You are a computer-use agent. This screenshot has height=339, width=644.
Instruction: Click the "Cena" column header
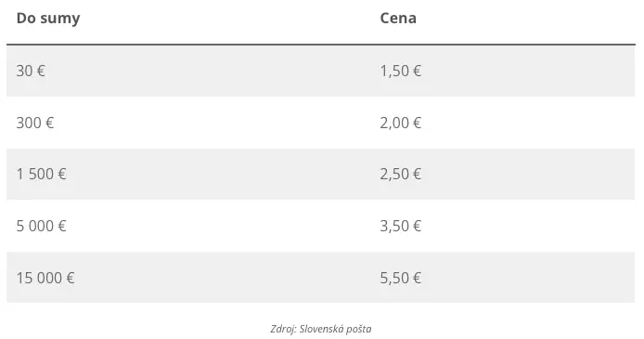pos(398,18)
